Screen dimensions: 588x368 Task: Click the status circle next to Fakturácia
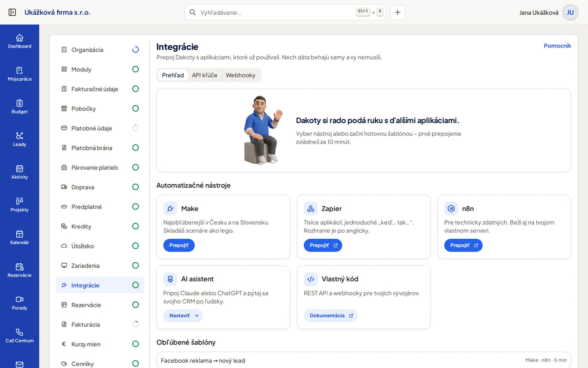click(x=136, y=324)
